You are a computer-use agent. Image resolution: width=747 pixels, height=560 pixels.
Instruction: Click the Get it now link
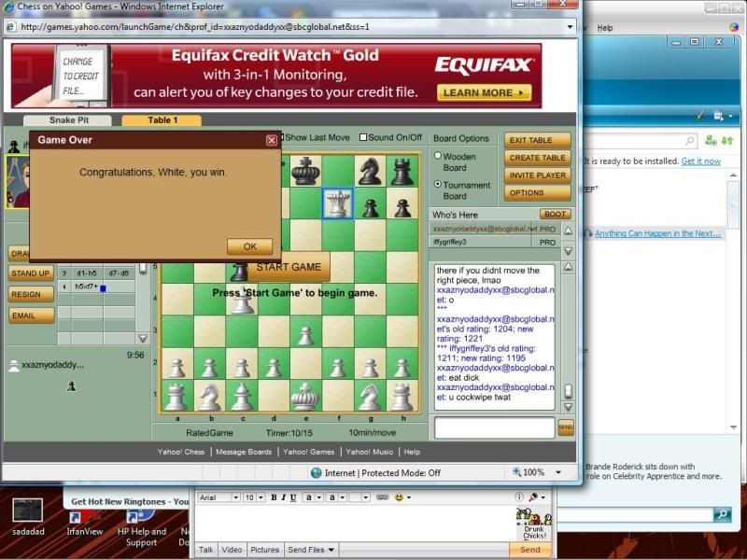coord(701,161)
